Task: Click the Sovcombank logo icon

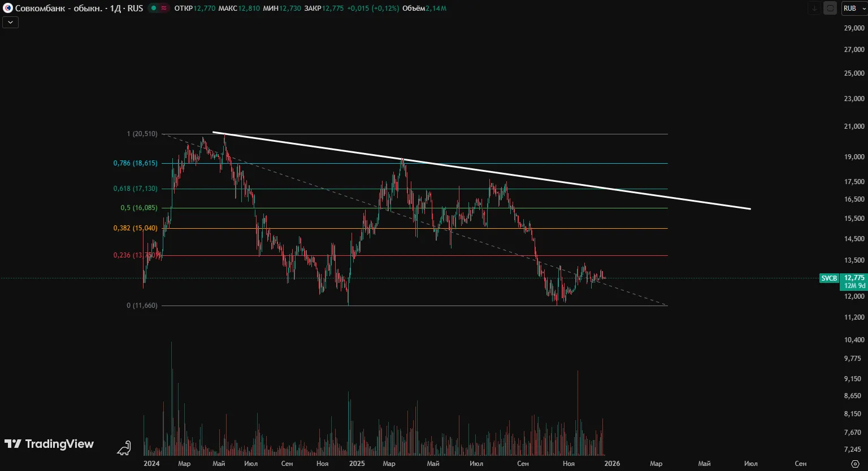Action: (x=8, y=8)
